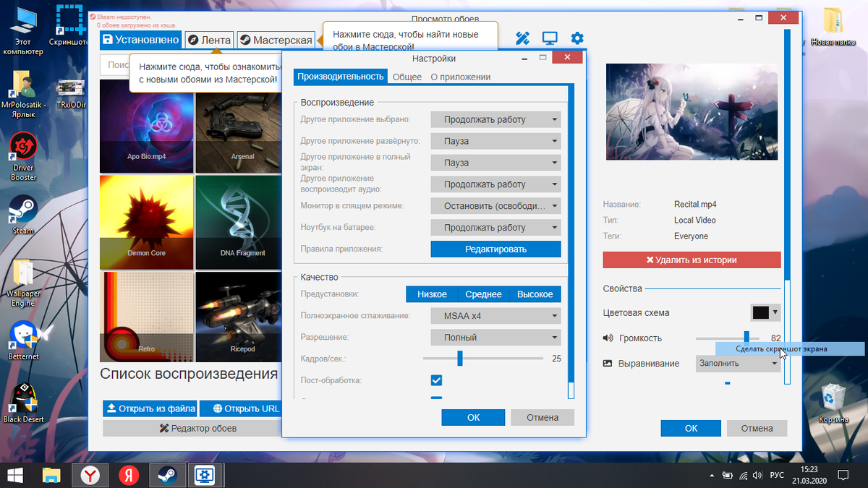Switch to Общее settings tab

click(407, 77)
